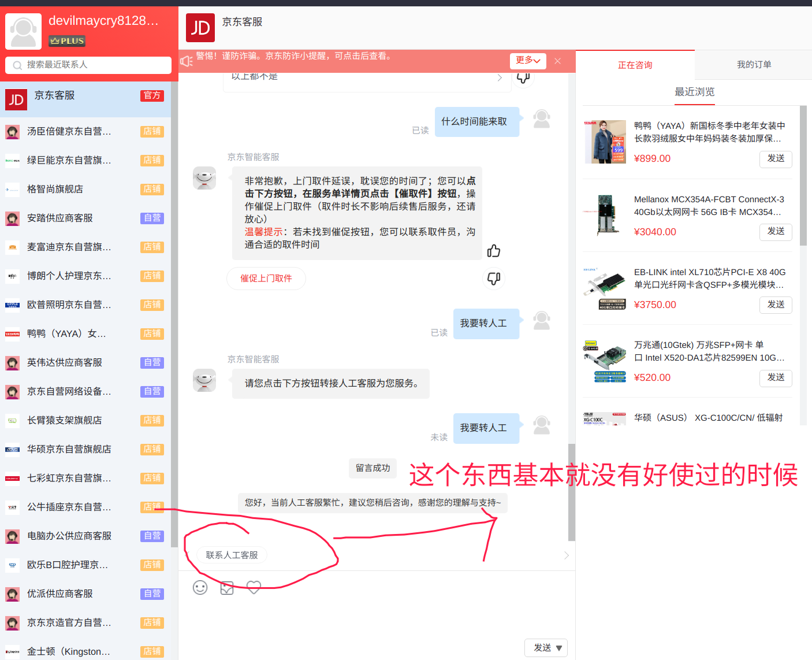Open 汤臣倍健京东自营 conversation
The image size is (812, 660).
pyautogui.click(x=85, y=132)
